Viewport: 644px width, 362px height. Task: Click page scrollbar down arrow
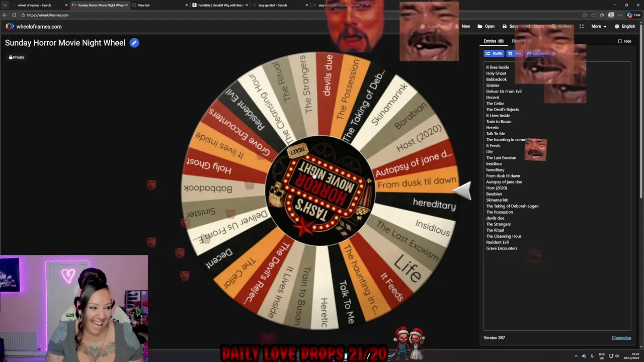pyautogui.click(x=641, y=346)
